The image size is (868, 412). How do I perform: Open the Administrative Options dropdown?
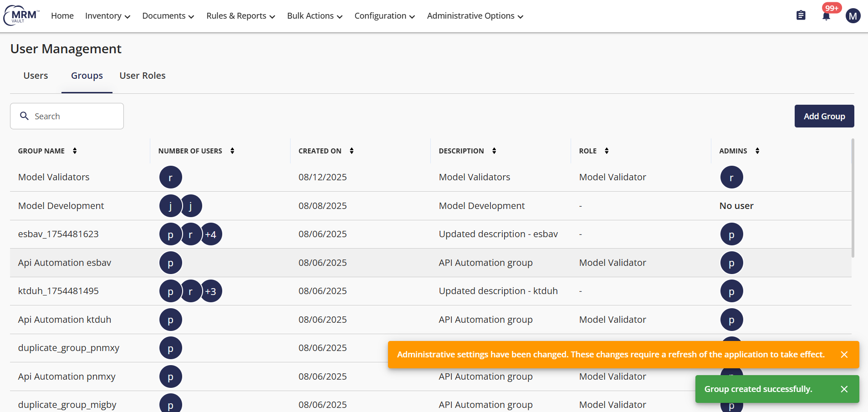click(475, 16)
